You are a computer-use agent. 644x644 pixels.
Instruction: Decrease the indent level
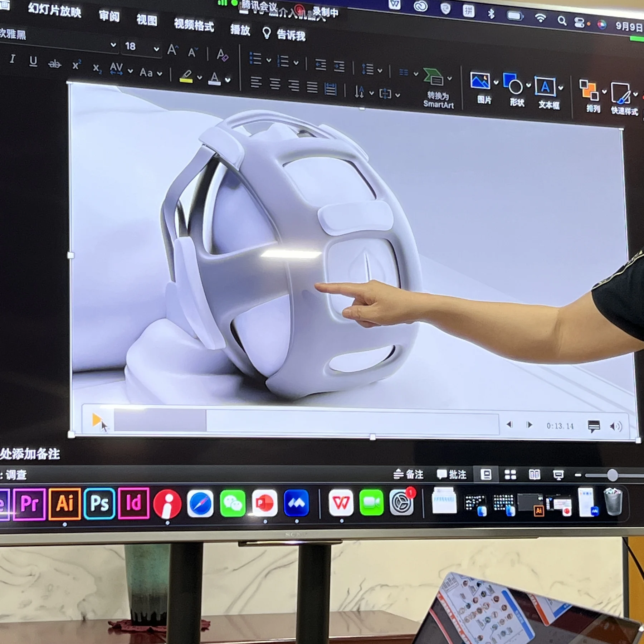pos(320,65)
